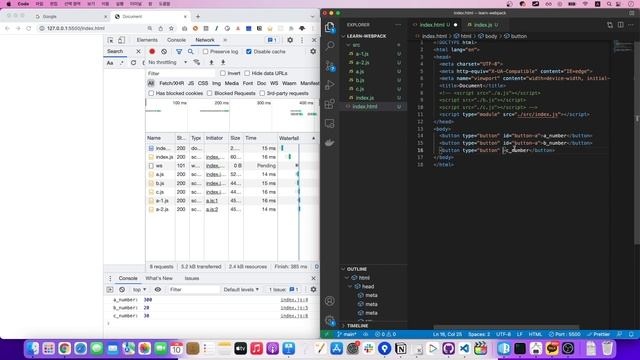Viewport: 640px width, 360px height.
Task: Open the Docker icon in the activity bar
Action: point(329,142)
